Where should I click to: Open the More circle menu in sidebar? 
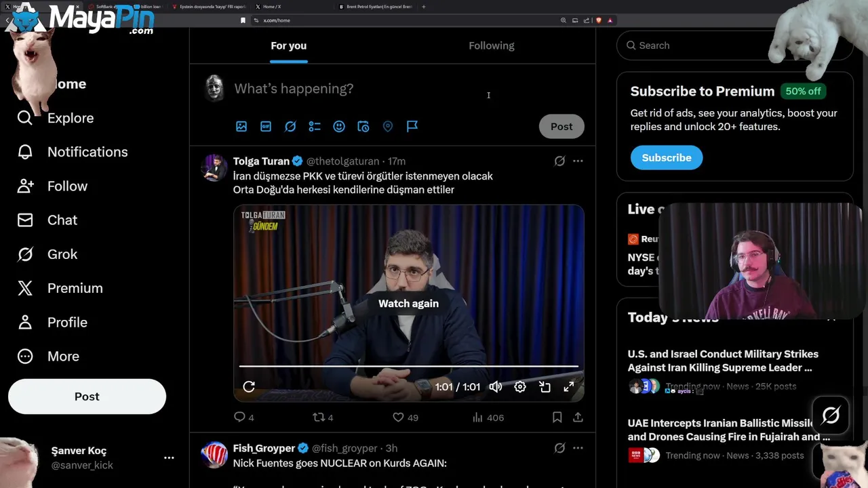48,356
